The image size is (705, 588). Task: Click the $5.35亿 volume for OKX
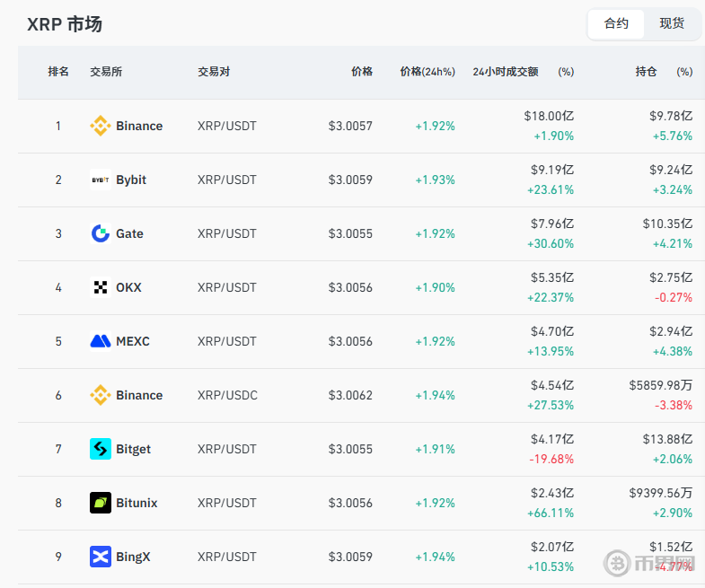(552, 277)
